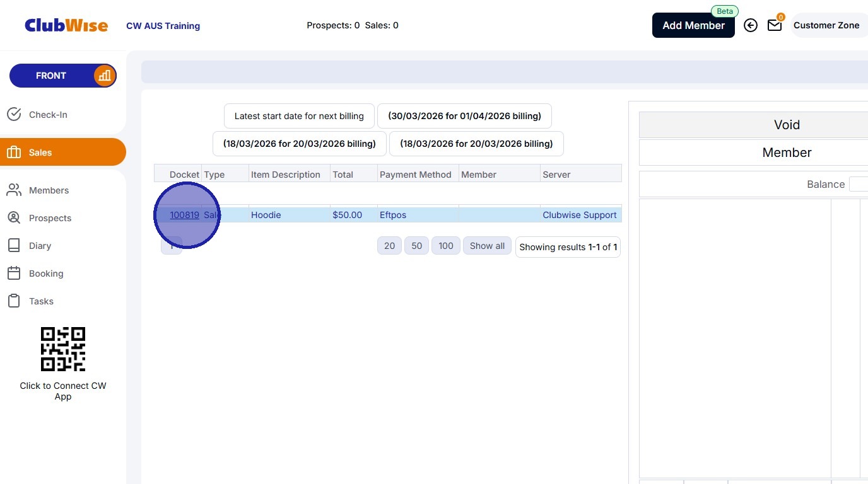Click the Hoodie item cell
The width and height of the screenshot is (868, 484).
tap(289, 215)
